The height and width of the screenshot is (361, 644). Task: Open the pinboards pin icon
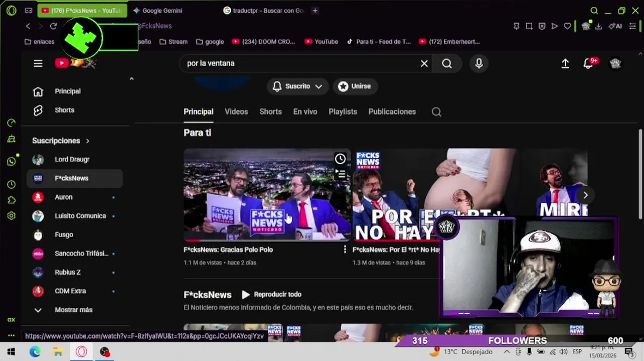click(x=516, y=26)
